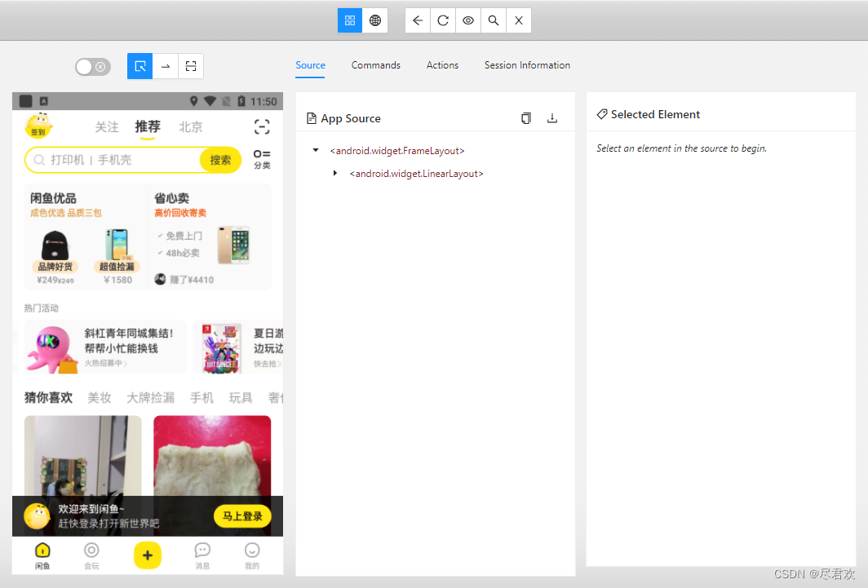Open the 省心卖 section heading
This screenshot has width=868, height=588.
tap(171, 198)
